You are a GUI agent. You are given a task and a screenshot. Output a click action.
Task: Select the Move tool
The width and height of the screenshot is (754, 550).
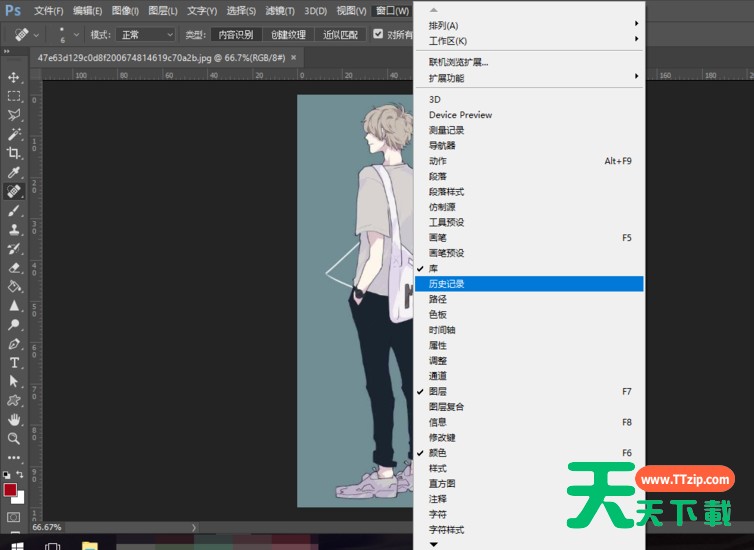click(14, 77)
